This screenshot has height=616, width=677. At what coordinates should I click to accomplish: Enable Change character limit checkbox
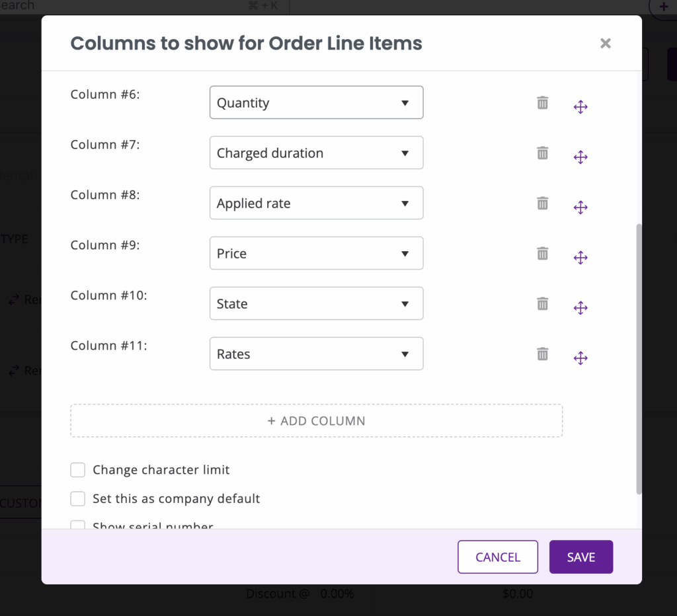point(78,470)
